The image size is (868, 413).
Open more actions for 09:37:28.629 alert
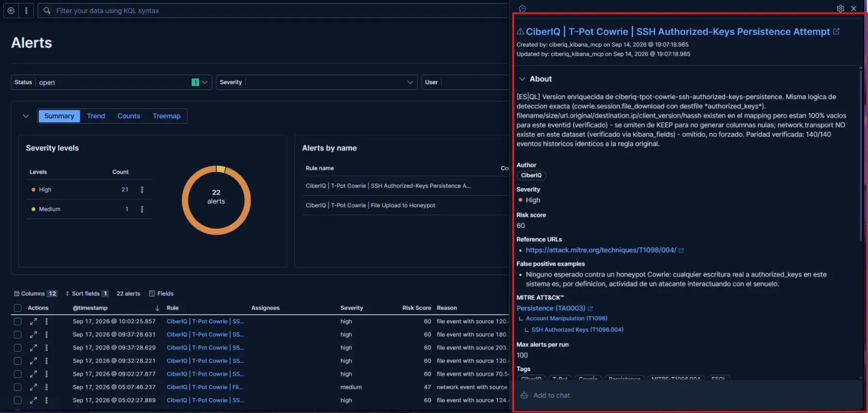pos(46,347)
